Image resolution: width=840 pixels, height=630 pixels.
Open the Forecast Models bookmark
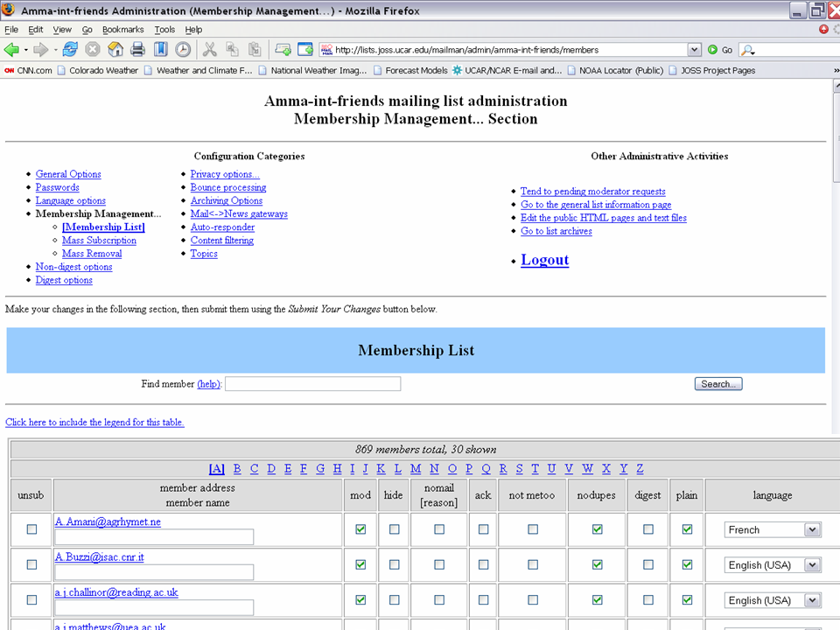pyautogui.click(x=410, y=70)
